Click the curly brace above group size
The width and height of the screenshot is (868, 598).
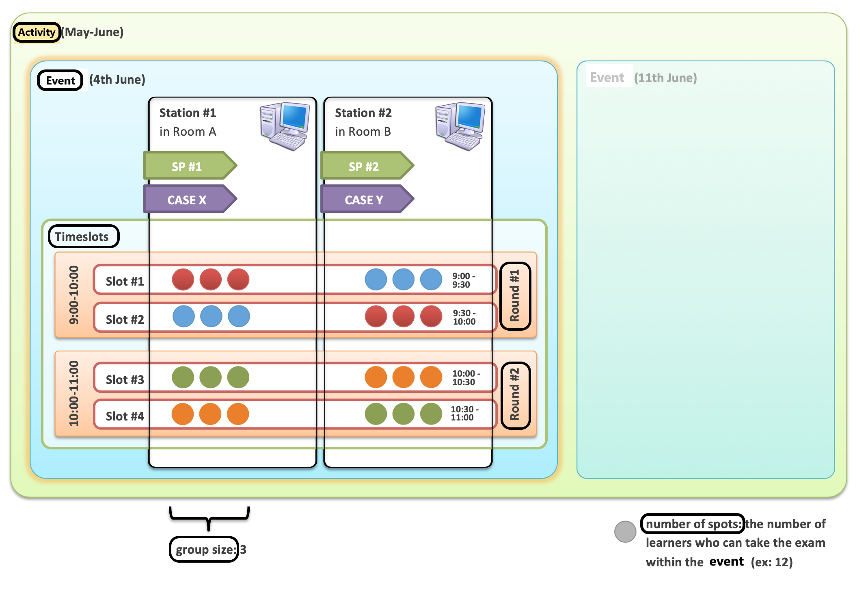tap(209, 518)
